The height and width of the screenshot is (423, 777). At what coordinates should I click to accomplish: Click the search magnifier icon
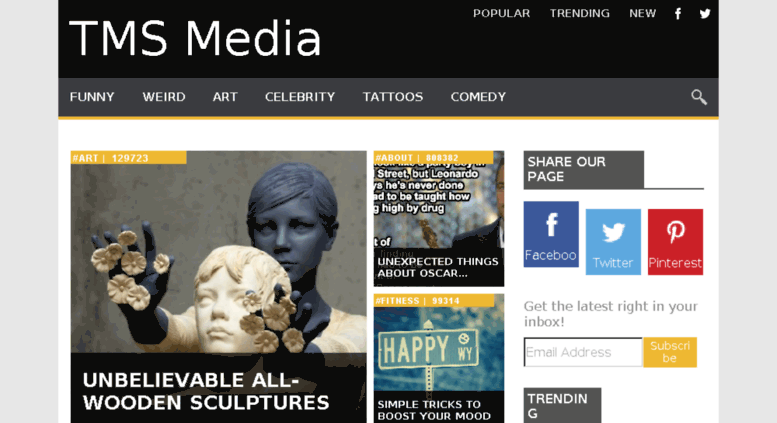[699, 97]
